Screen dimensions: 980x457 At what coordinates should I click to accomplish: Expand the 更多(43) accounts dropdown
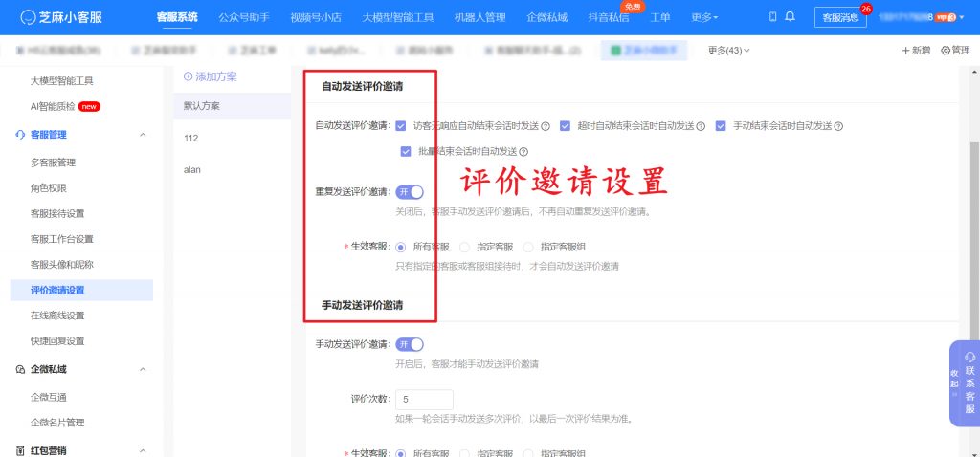[x=728, y=51]
